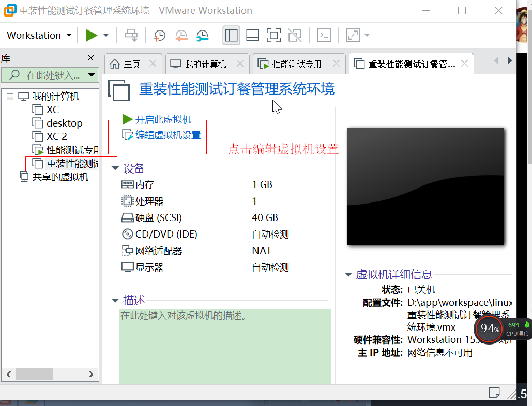The width and height of the screenshot is (532, 406).
Task: Open the Workstation menu
Action: tap(39, 35)
